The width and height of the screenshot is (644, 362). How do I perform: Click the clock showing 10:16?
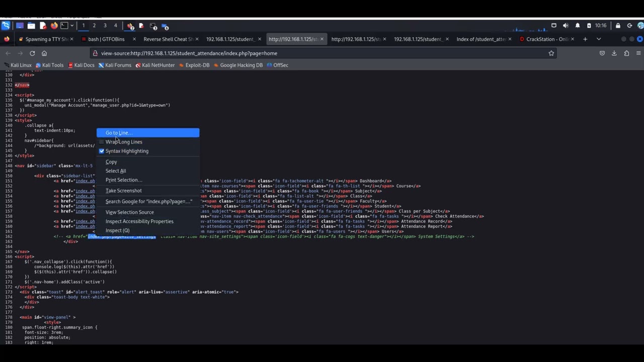(x=601, y=26)
